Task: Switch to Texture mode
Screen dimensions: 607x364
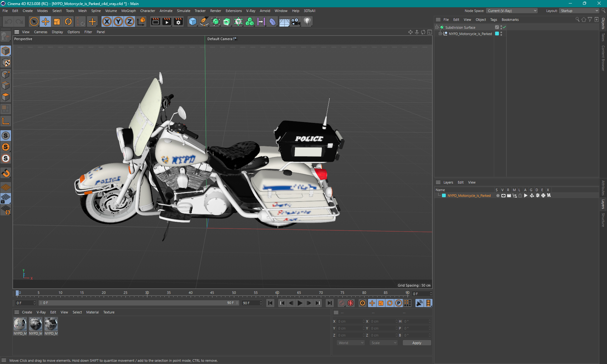Action: (x=6, y=63)
